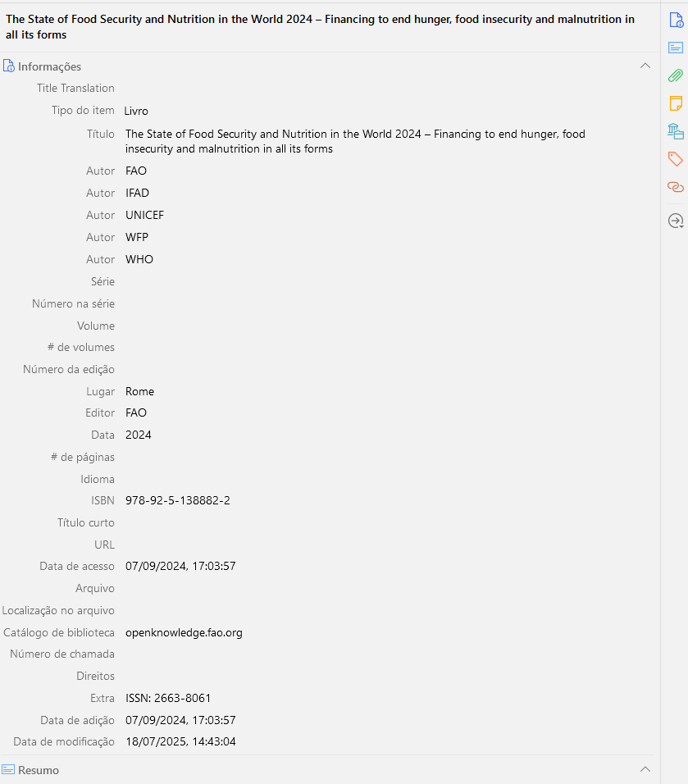Screen dimensions: 688x784
Task: Click the Autor label beside UNICEF
Action: click(x=100, y=215)
